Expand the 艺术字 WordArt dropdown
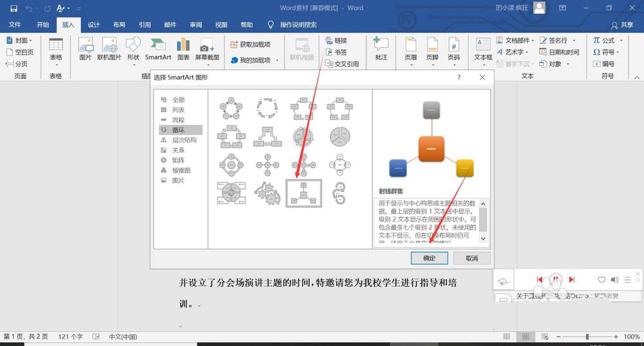Screen dimensions: 644x346 527,52
